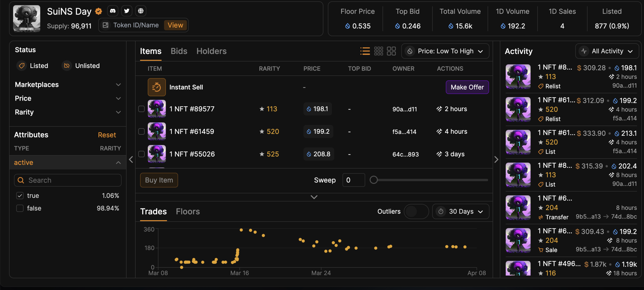Collapse left filter panel arrow
Image resolution: width=644 pixels, height=290 pixels.
point(131,160)
